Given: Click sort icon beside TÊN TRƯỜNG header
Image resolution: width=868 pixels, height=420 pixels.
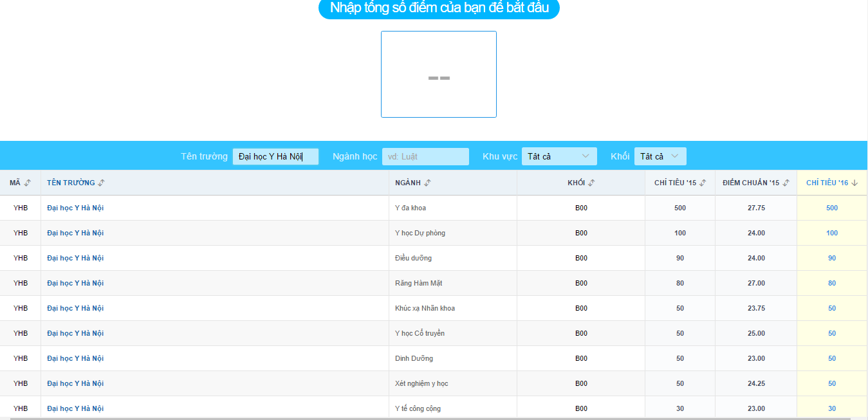Looking at the screenshot, I should click(102, 183).
